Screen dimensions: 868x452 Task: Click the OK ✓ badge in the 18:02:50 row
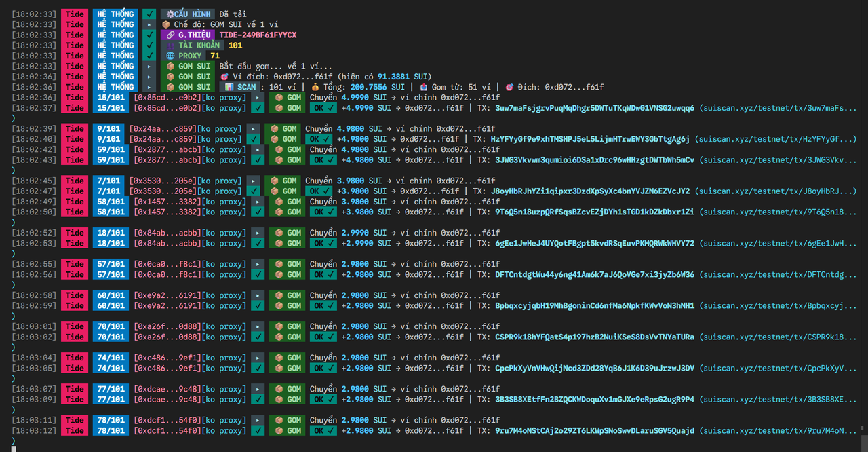[x=323, y=212]
